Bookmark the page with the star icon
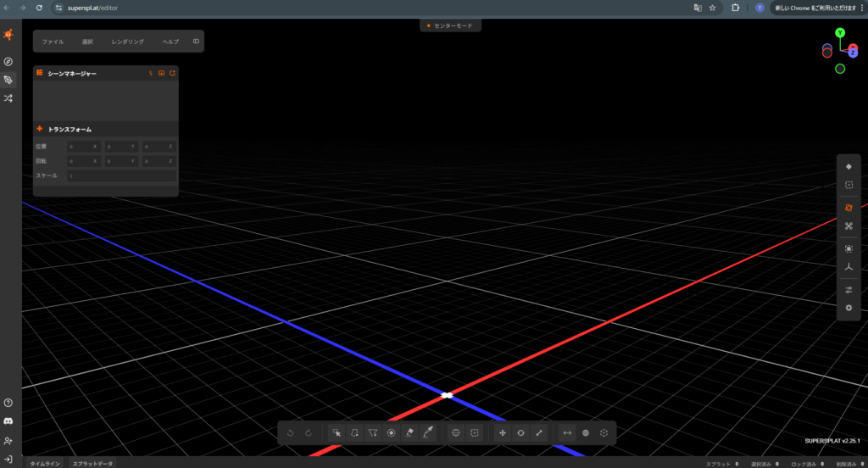Screen dimensions: 868x468 click(712, 8)
